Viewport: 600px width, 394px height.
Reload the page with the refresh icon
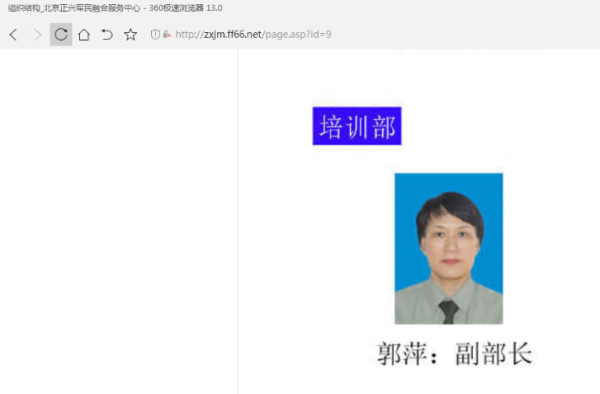pos(61,34)
